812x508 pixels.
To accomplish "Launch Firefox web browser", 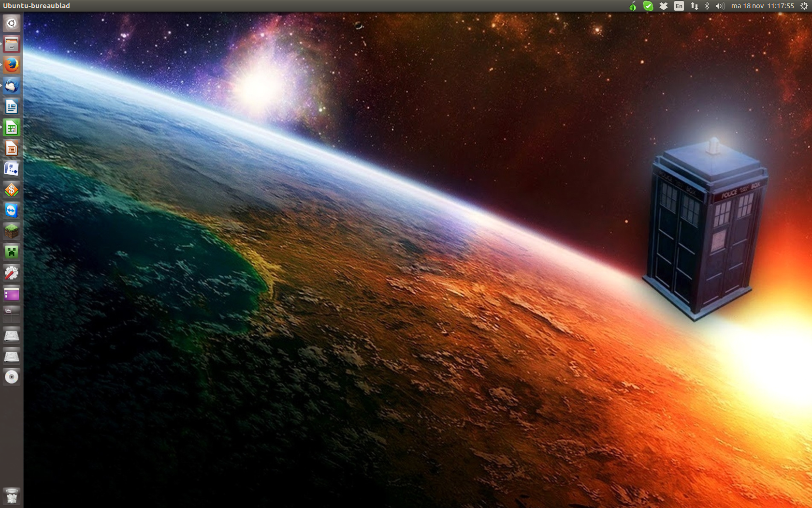I will pyautogui.click(x=12, y=65).
